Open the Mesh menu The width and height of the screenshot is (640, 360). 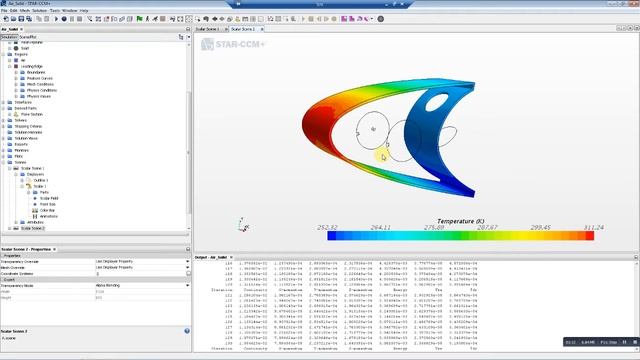click(25, 11)
